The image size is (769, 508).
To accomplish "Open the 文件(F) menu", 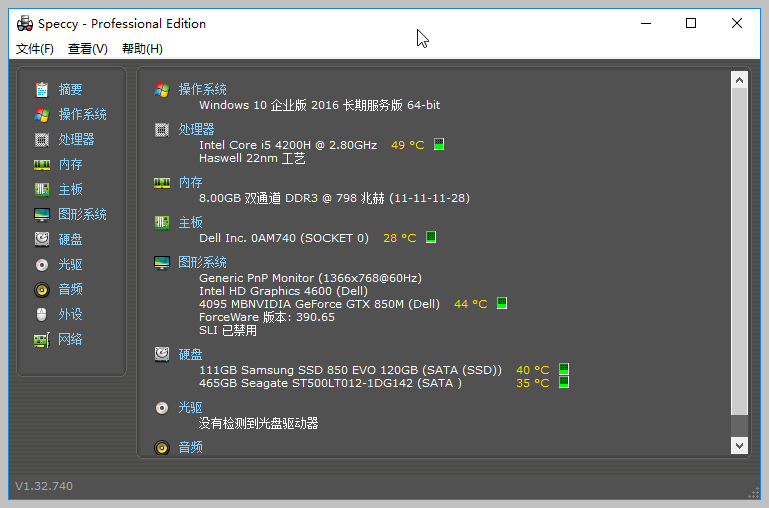I will tap(35, 49).
